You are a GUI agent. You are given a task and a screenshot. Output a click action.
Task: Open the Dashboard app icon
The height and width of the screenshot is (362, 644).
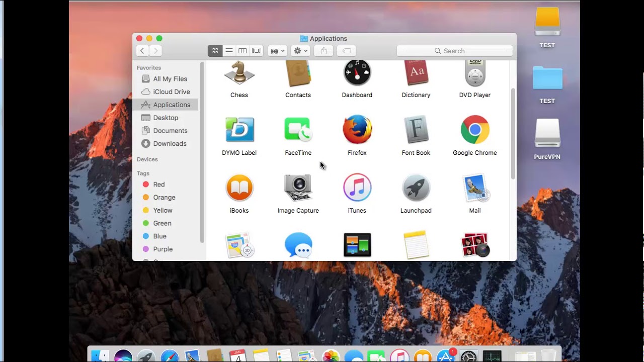[x=357, y=73]
